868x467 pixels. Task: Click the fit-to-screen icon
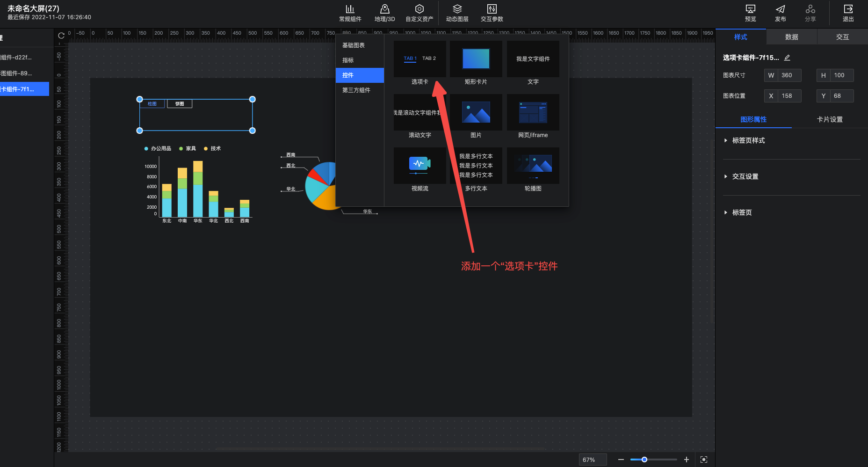[x=704, y=460]
